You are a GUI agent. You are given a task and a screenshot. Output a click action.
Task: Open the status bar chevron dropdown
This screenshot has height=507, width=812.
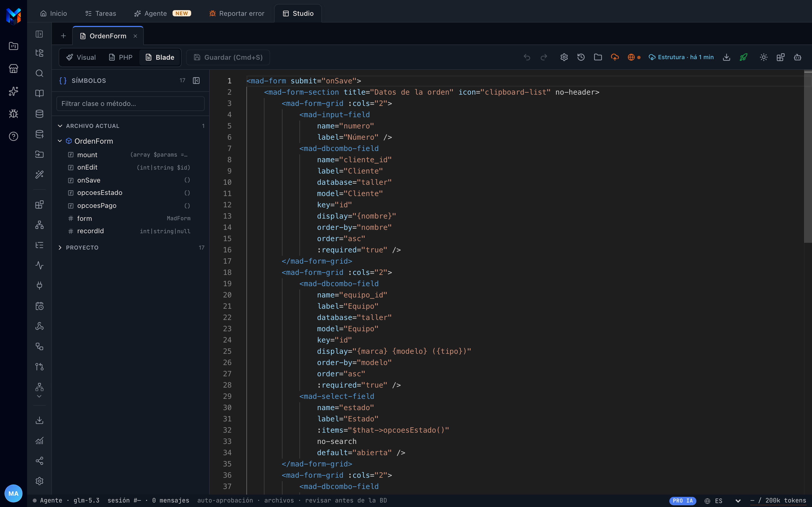coord(738,501)
